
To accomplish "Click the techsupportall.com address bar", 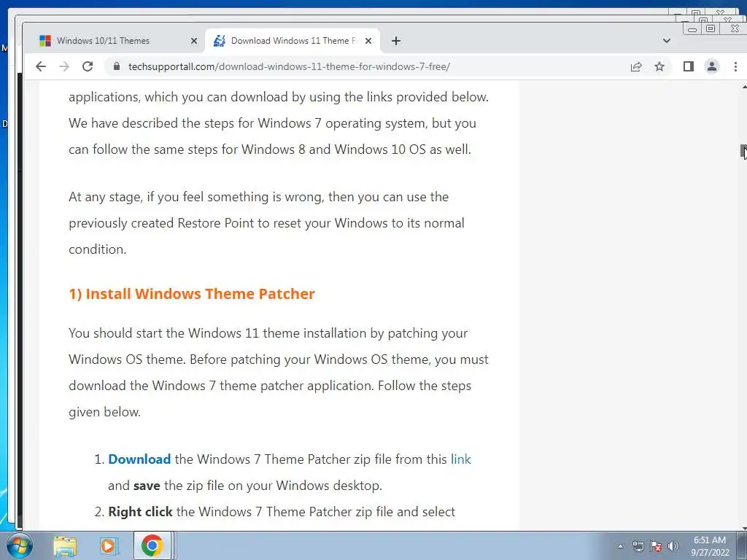I will [x=289, y=66].
